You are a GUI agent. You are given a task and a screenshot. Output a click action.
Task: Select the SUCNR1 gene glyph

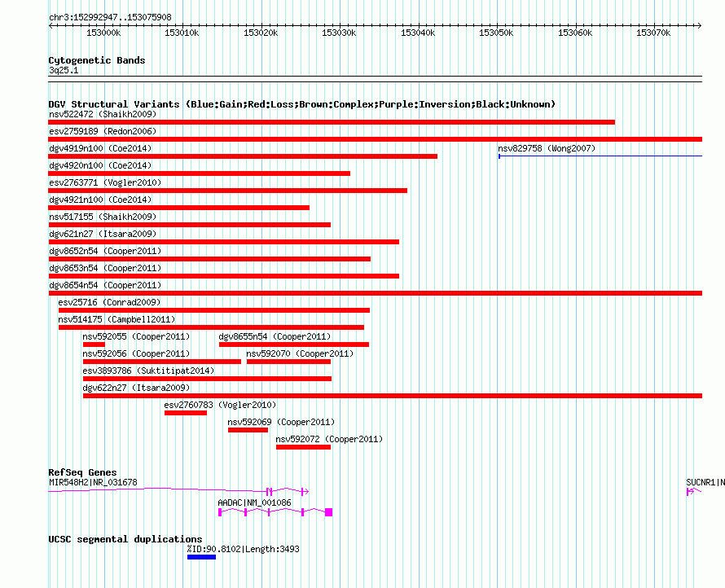[x=693, y=491]
